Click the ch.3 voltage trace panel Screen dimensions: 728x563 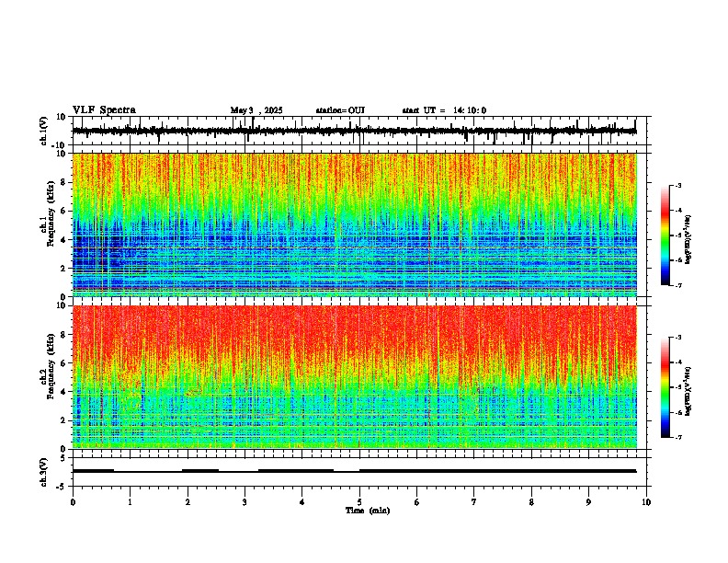tap(359, 472)
